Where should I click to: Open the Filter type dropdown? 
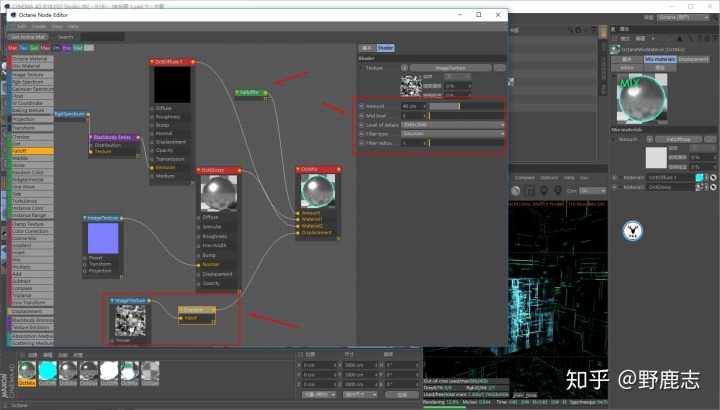pyautogui.click(x=453, y=134)
